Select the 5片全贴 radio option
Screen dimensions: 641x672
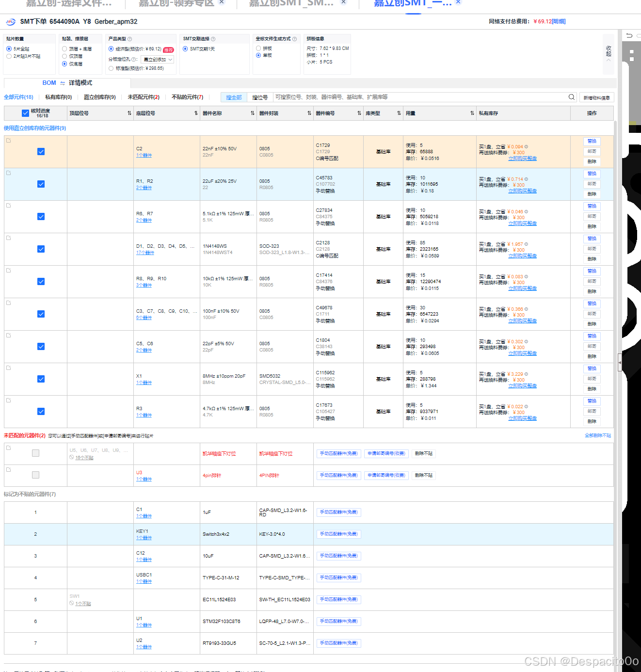(9, 49)
